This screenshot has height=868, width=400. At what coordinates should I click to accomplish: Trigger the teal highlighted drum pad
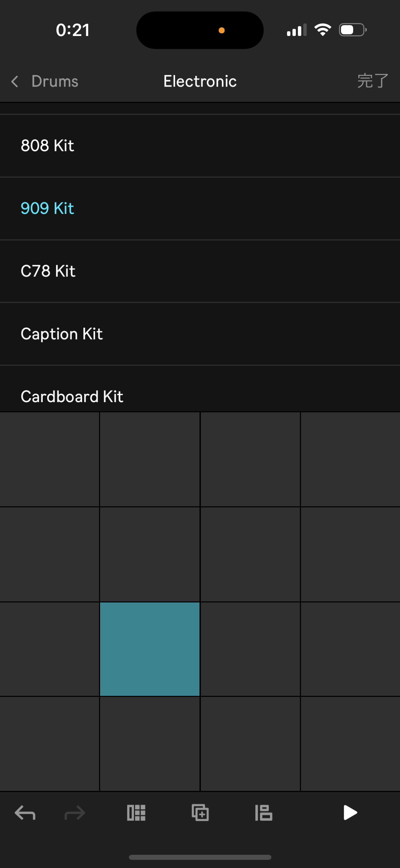(150, 649)
